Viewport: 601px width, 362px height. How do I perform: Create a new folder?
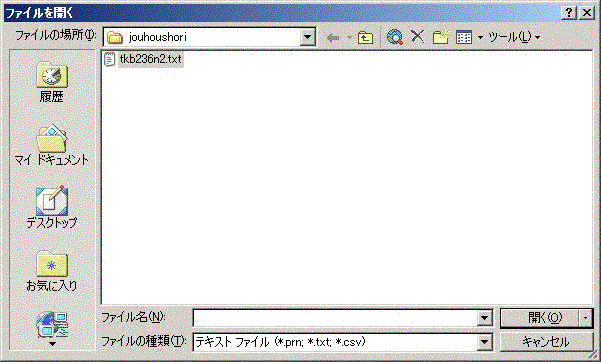[441, 37]
